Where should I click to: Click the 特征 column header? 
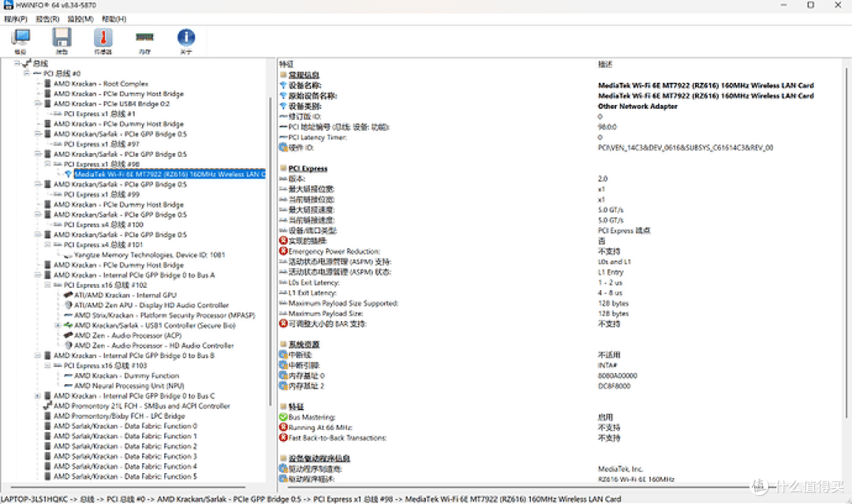click(x=286, y=64)
